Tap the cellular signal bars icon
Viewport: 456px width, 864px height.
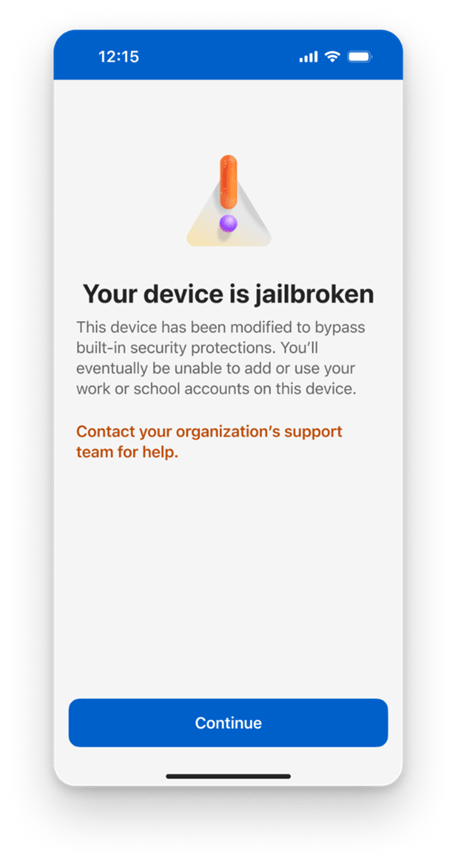[308, 57]
